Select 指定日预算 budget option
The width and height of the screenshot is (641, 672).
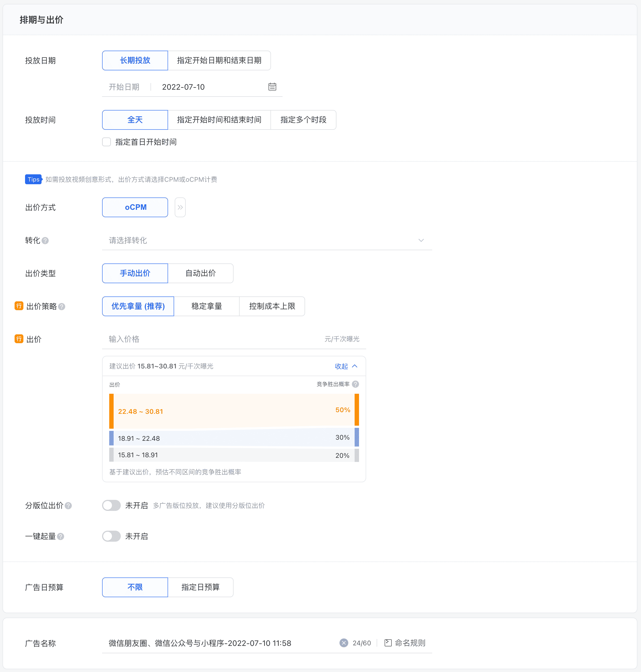(201, 587)
